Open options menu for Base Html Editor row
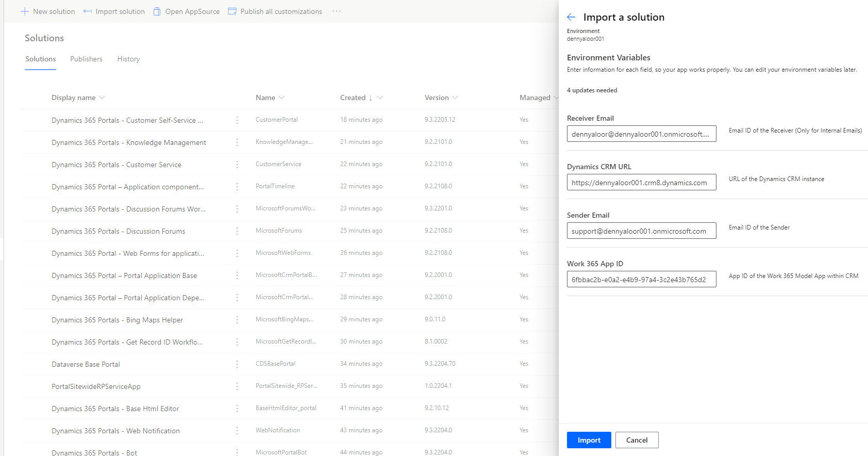The width and height of the screenshot is (868, 456). click(x=237, y=409)
